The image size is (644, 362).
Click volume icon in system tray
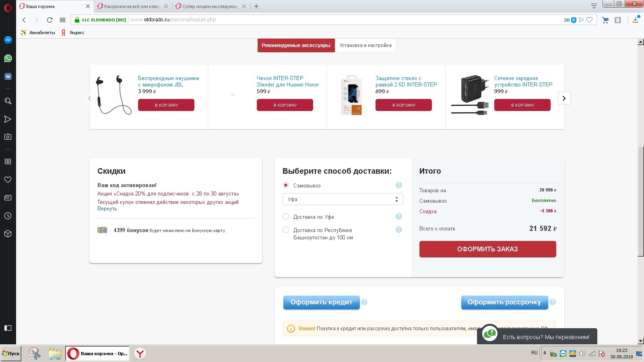(582, 354)
